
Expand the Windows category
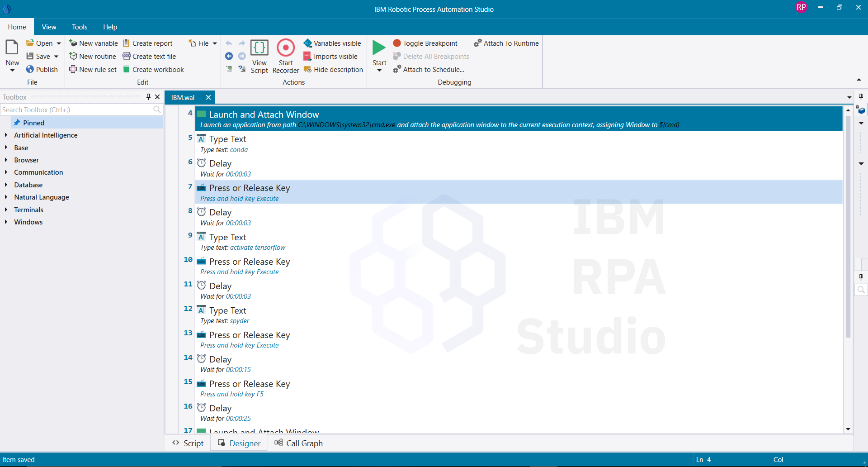[6, 222]
